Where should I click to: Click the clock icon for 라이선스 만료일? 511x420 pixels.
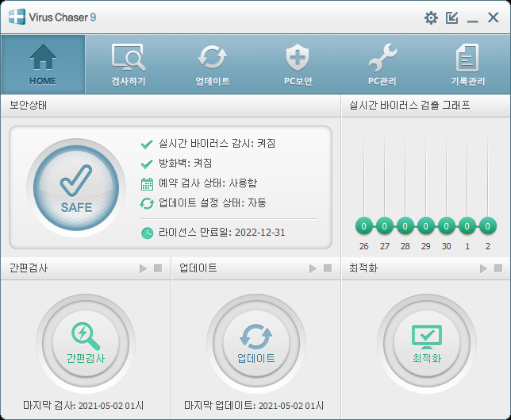coord(148,233)
